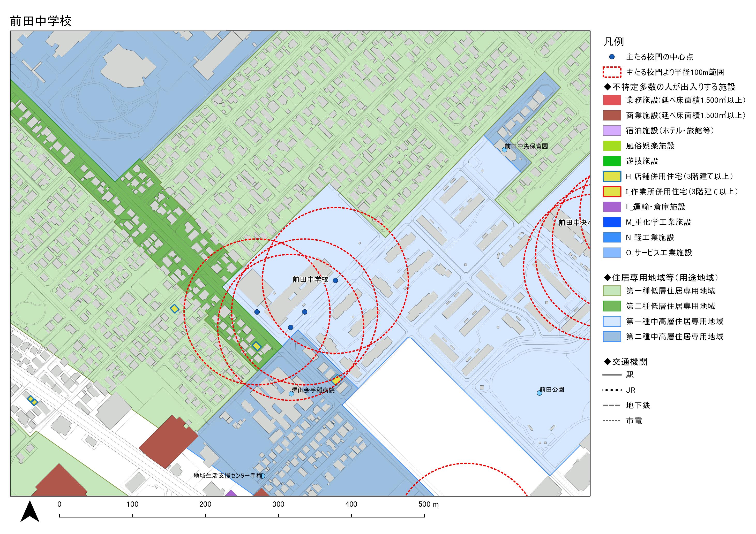Viewport: 756px width, 534px height.
Task: Click the gate point beside 前田中学校 label
Action: click(335, 281)
